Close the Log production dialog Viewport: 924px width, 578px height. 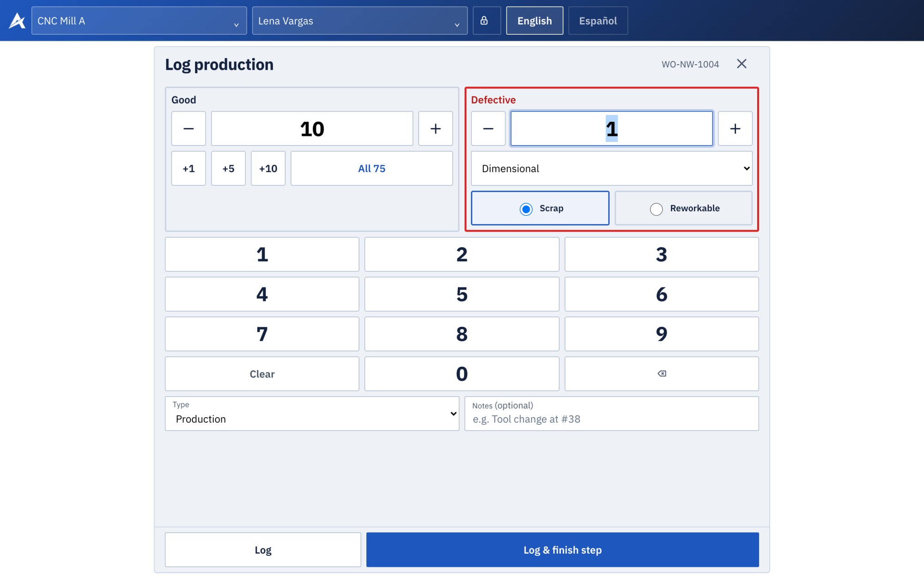point(742,64)
